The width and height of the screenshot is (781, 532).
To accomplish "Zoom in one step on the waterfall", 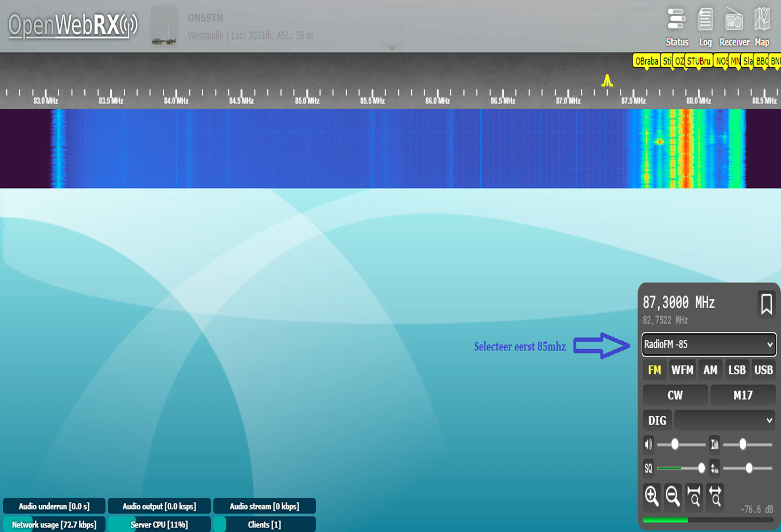I will pyautogui.click(x=652, y=497).
